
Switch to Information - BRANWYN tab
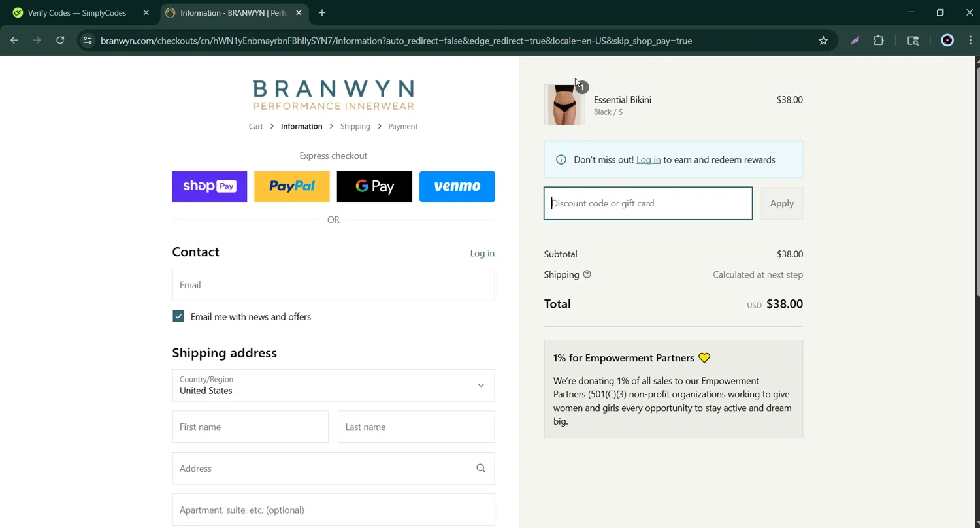[235, 13]
